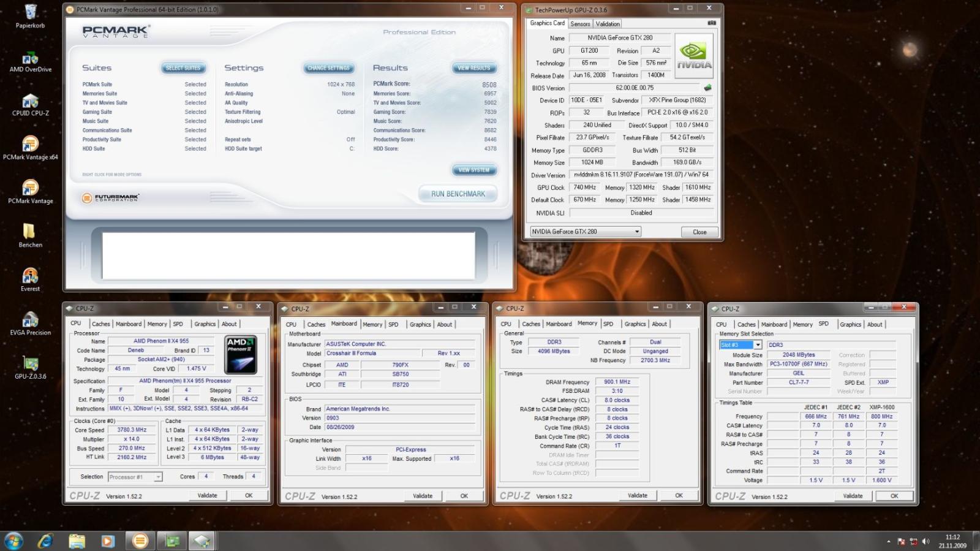Open the NVIDIA GeForce GTX 280 GPU dropdown
The image size is (980, 551).
(x=585, y=232)
